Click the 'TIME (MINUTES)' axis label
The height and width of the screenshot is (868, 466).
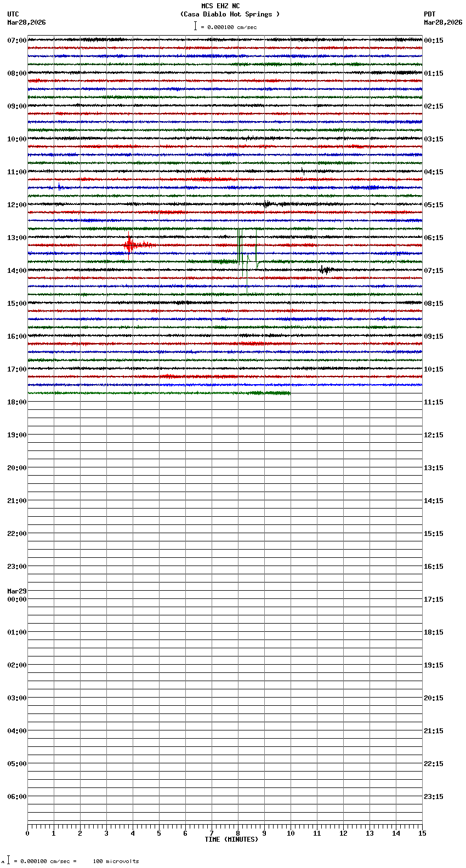(x=231, y=840)
